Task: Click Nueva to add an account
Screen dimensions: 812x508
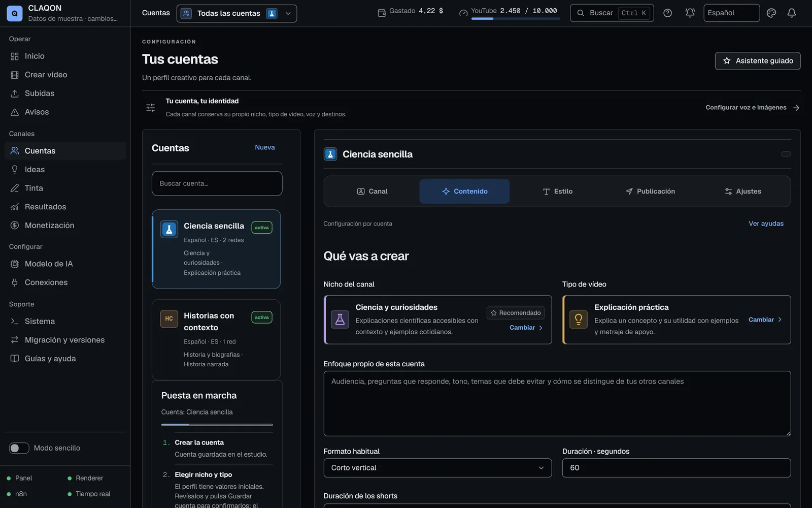Action: 265,147
